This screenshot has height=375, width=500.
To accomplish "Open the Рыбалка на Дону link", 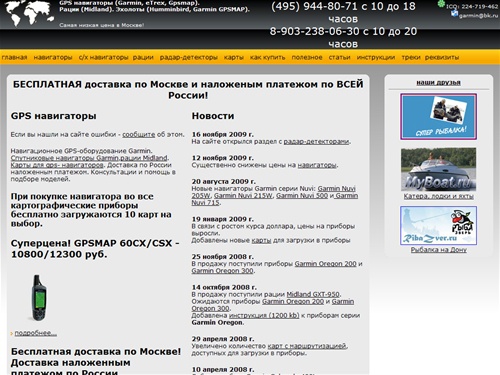I will pyautogui.click(x=438, y=250).
